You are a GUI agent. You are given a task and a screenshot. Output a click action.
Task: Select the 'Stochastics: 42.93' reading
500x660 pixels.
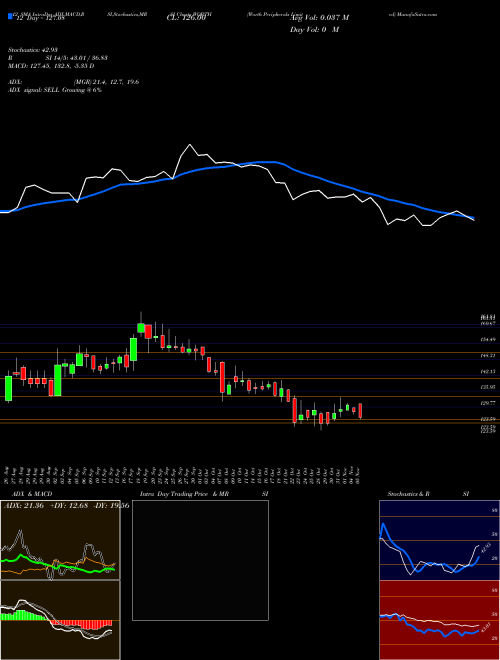(33, 50)
